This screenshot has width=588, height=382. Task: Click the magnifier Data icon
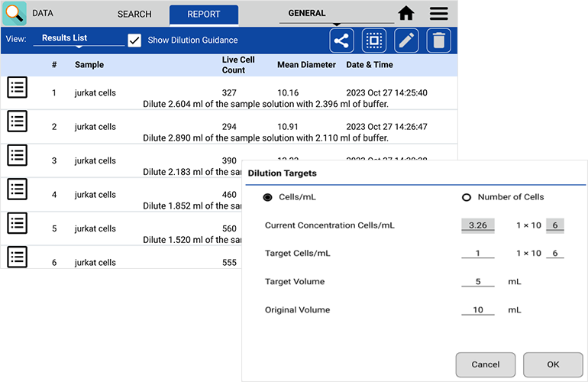[15, 14]
